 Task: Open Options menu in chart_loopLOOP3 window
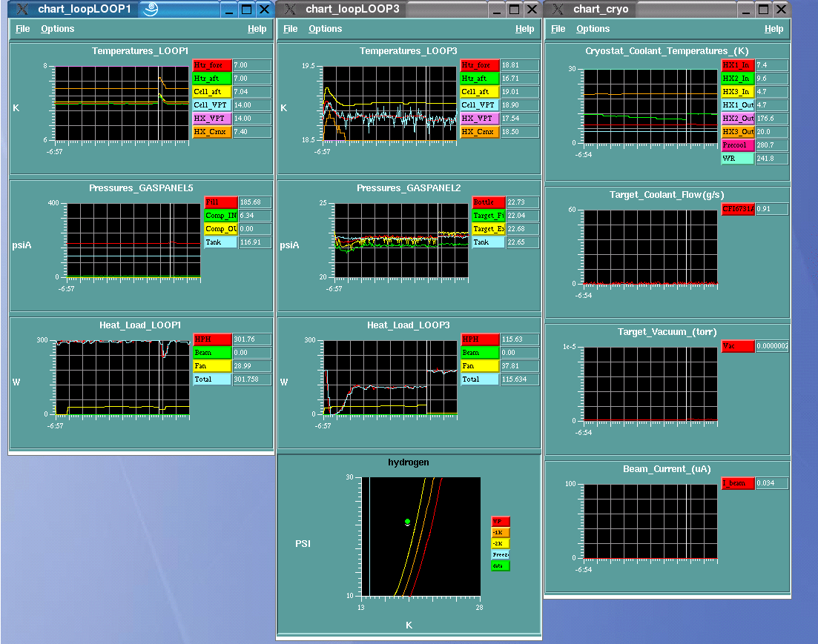[x=325, y=29]
